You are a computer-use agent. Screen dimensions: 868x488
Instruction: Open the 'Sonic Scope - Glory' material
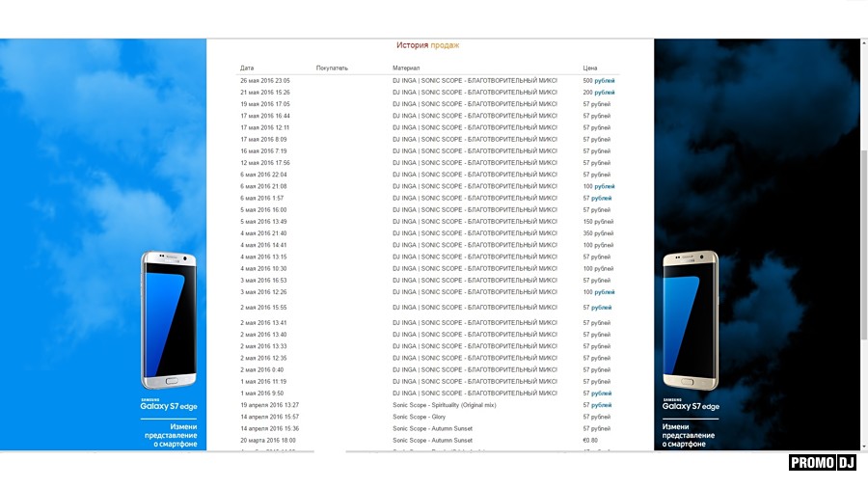[x=419, y=417]
